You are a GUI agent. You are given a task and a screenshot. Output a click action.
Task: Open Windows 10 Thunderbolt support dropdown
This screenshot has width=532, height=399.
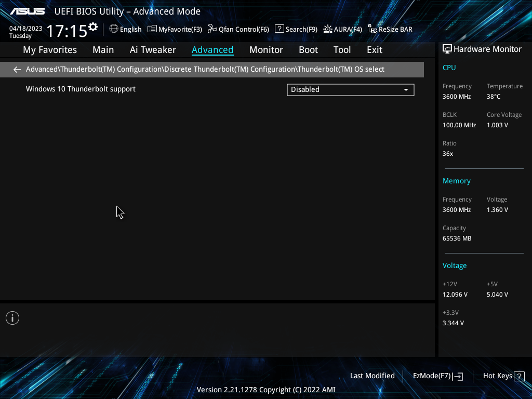click(x=351, y=89)
